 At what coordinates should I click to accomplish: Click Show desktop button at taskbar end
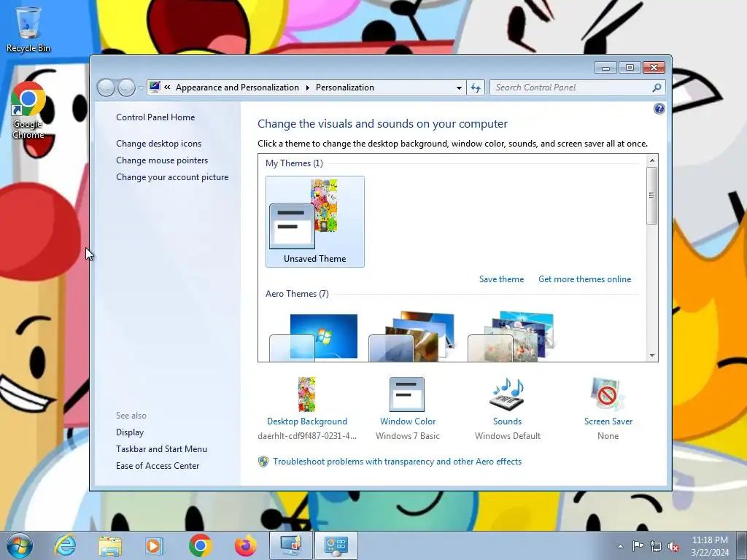pyautogui.click(x=742, y=545)
